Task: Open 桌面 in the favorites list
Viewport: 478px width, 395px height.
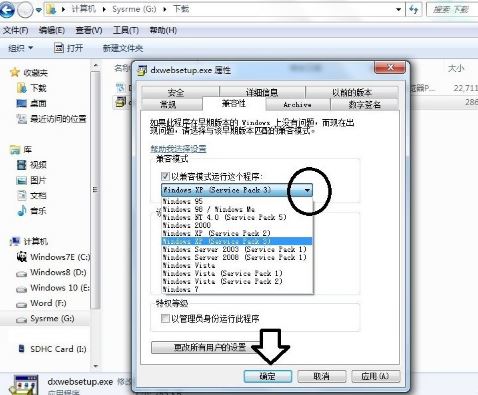Action: tap(31, 103)
